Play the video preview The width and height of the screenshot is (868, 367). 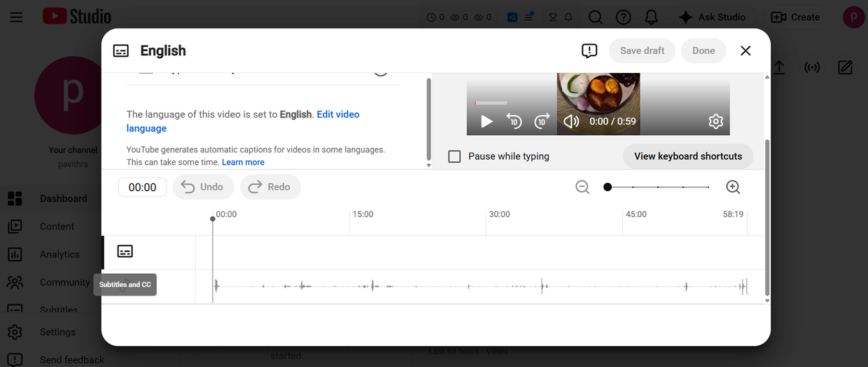pos(487,121)
